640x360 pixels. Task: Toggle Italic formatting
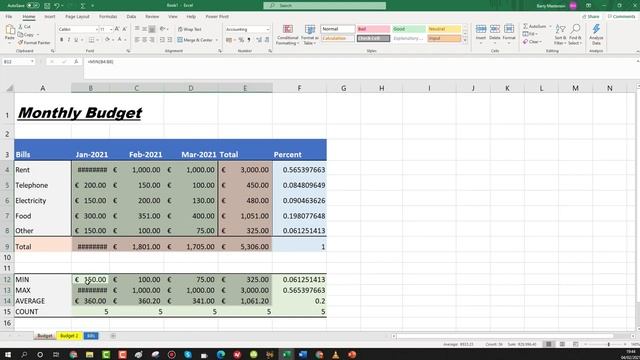[x=69, y=40]
